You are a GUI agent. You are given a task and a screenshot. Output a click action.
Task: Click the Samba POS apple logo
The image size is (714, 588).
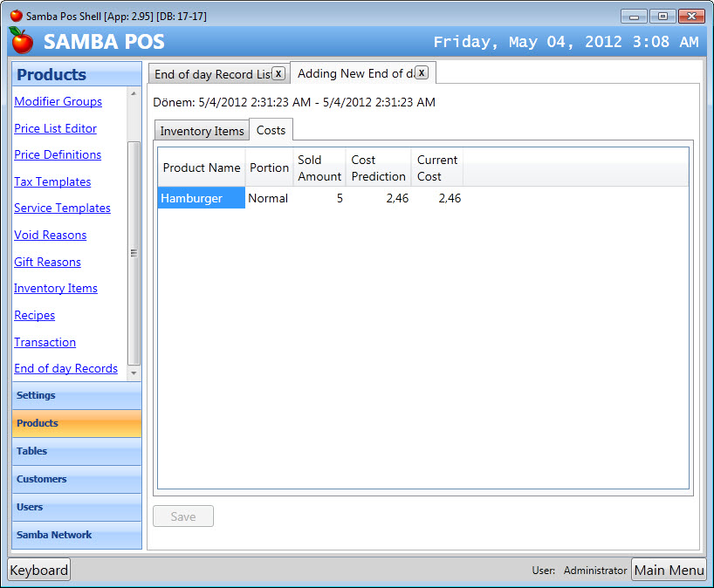coord(21,40)
